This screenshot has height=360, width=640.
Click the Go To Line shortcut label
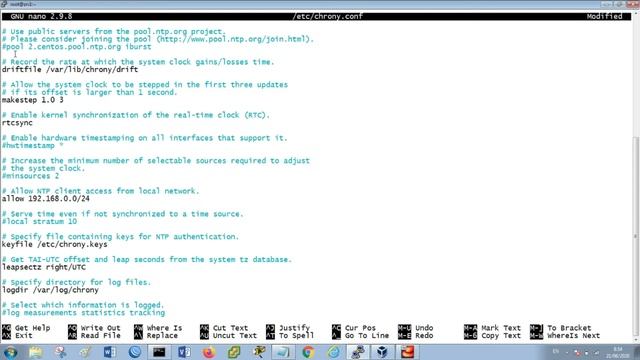point(367,336)
